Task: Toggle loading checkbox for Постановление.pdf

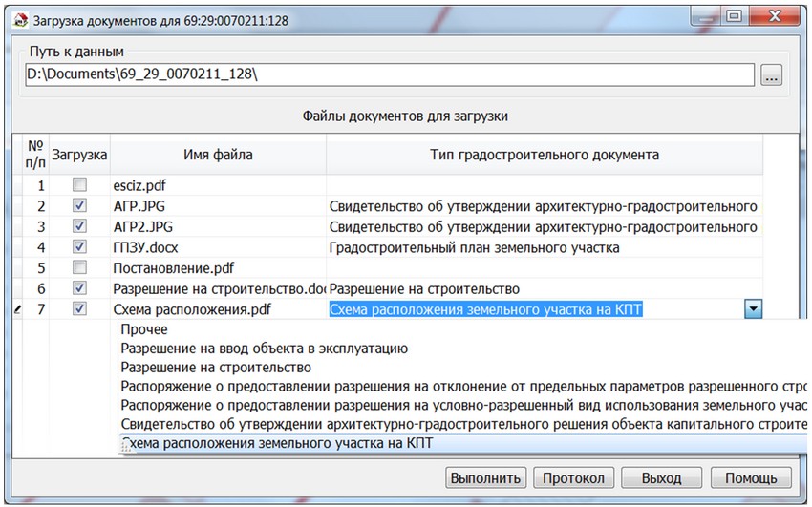Action: (x=80, y=268)
